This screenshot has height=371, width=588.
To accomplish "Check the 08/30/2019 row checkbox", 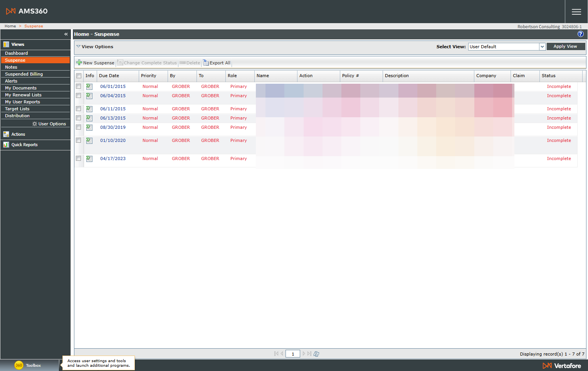I will (x=79, y=127).
